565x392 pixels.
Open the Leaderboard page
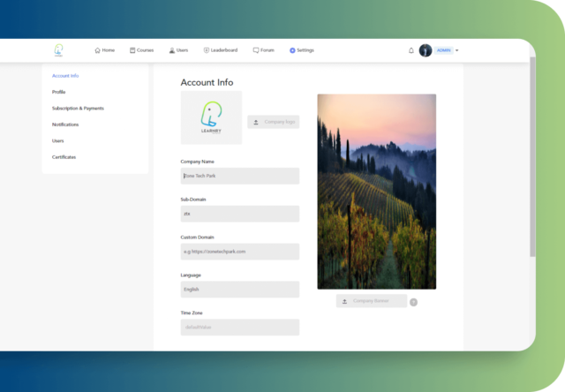[220, 50]
